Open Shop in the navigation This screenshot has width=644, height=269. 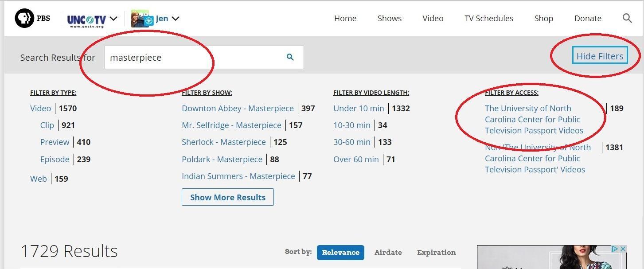(544, 18)
